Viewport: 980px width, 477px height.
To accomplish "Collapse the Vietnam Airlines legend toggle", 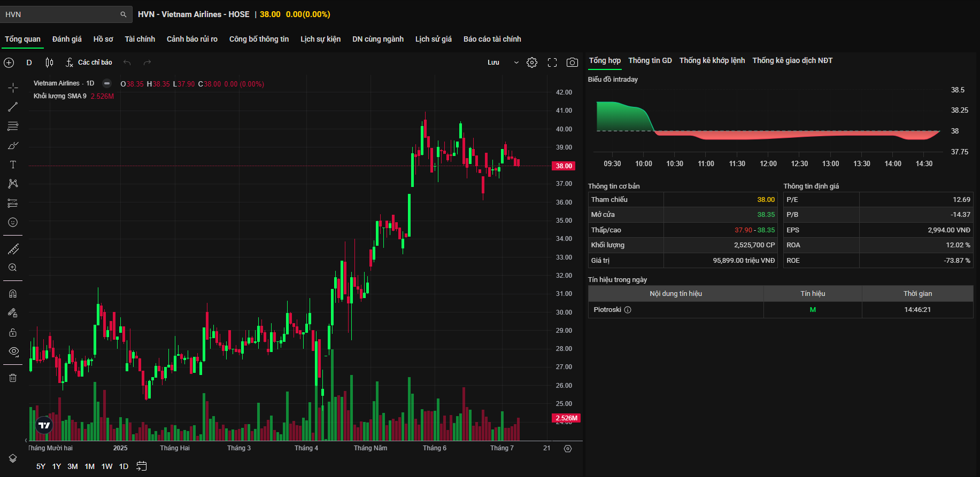I will click(x=107, y=83).
